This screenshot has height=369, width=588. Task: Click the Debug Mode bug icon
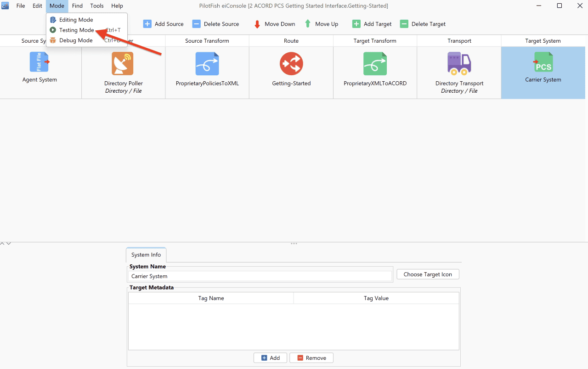click(53, 40)
